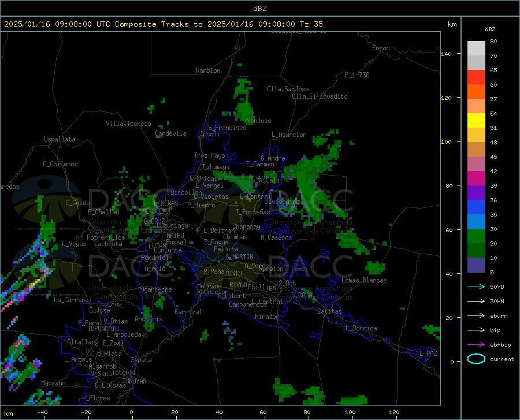The width and height of the screenshot is (520, 420).
Task: Click the Mirador map label
Action: click(266, 317)
